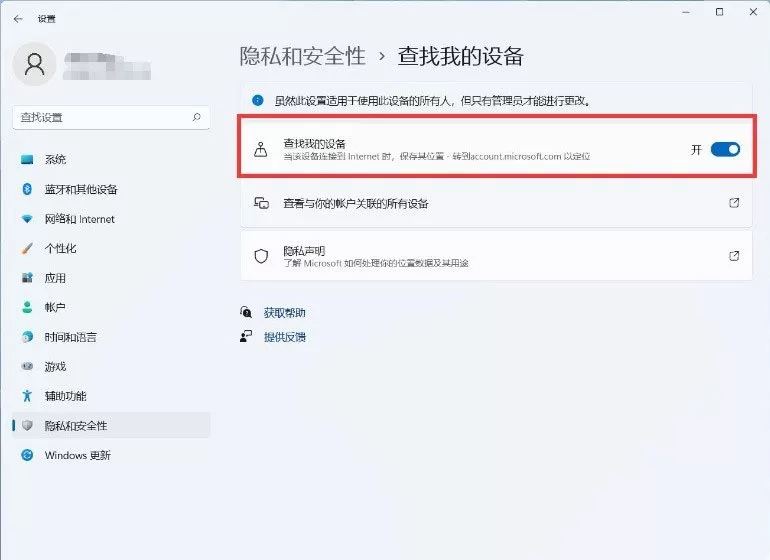
Task: Click the 查找设置 search box
Action: pyautogui.click(x=111, y=117)
